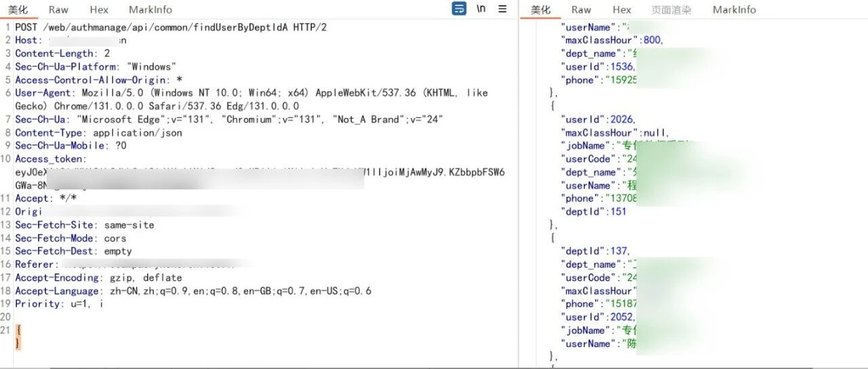
Task: Click "deptId":137 in the response
Action: [595, 252]
